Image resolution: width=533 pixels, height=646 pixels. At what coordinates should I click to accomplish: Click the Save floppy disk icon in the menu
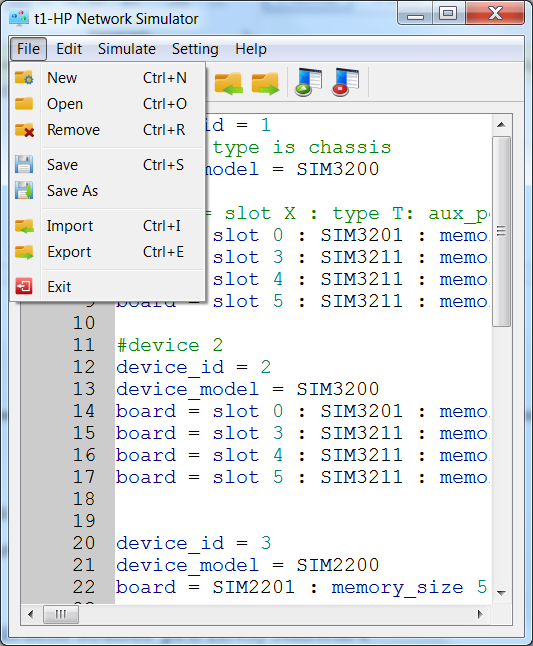click(24, 164)
